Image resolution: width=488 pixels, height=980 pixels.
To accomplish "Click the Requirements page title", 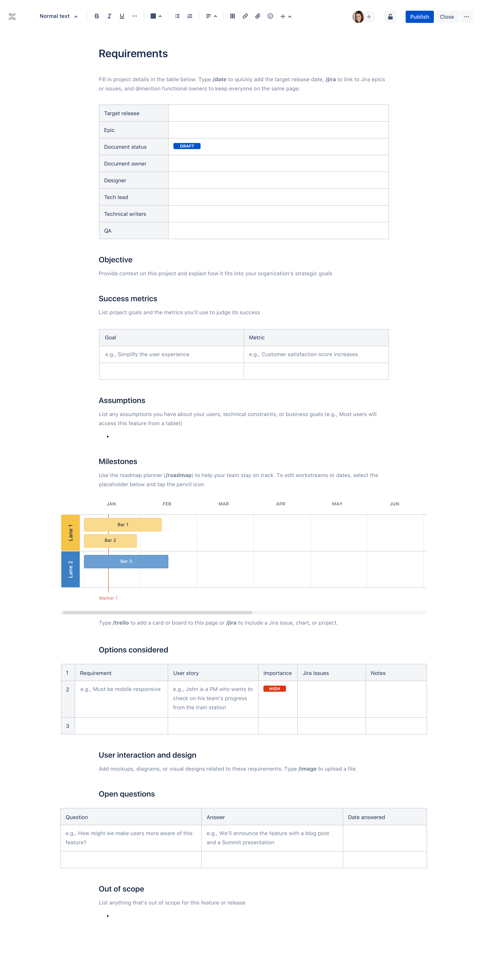I will [133, 54].
